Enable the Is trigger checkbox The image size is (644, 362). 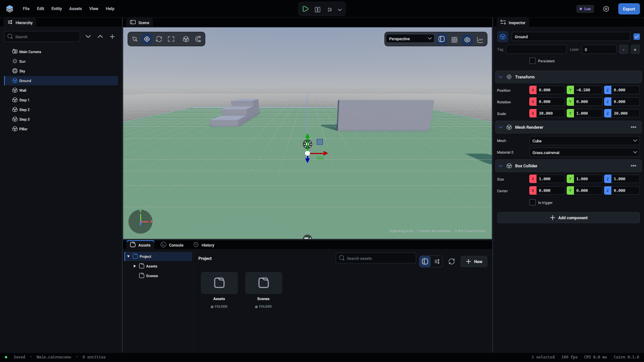[533, 202]
